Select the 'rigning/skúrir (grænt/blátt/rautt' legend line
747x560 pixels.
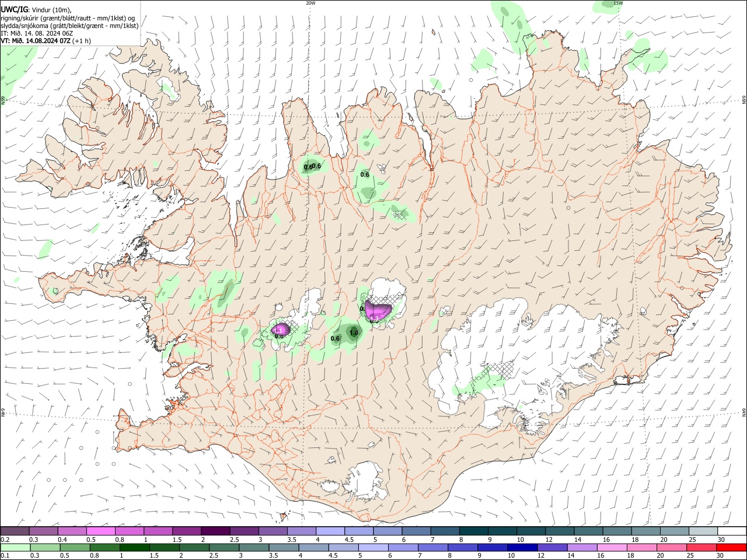[x=68, y=17]
